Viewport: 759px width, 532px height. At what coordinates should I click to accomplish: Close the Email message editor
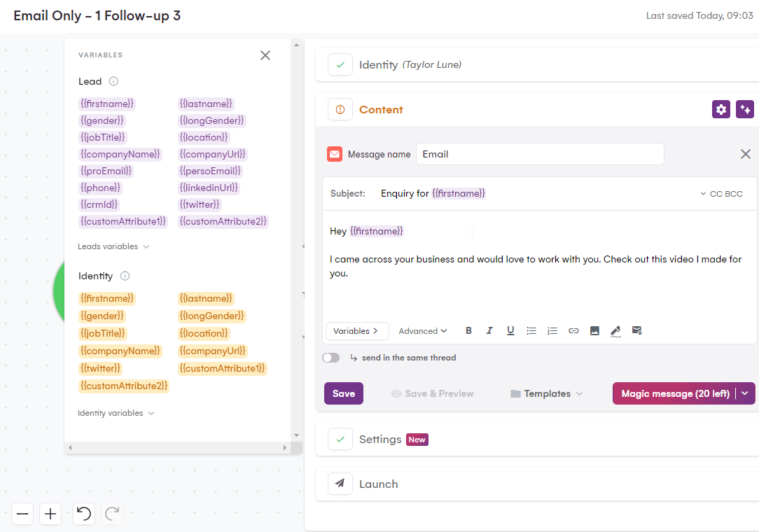click(x=746, y=154)
